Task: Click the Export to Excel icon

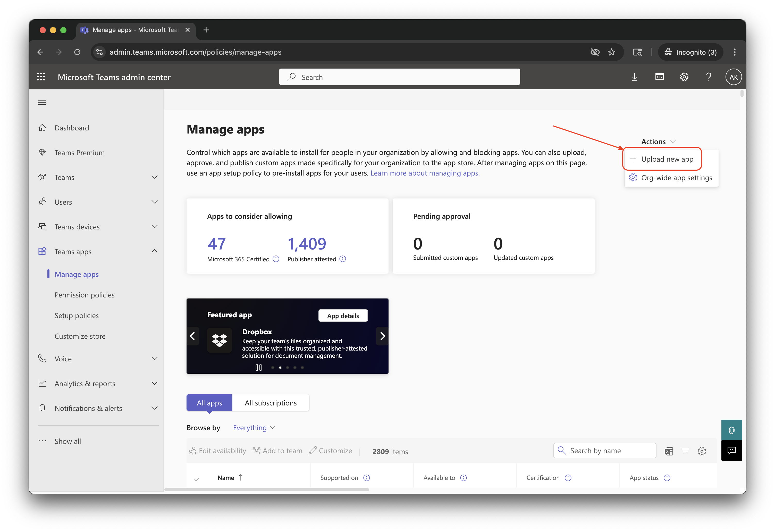Action: pos(669,451)
